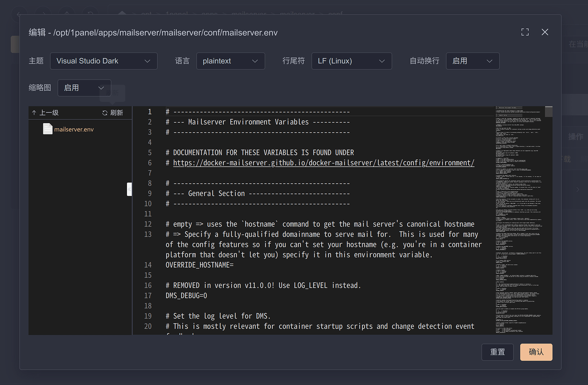Click line number 14 in the editor

click(148, 264)
